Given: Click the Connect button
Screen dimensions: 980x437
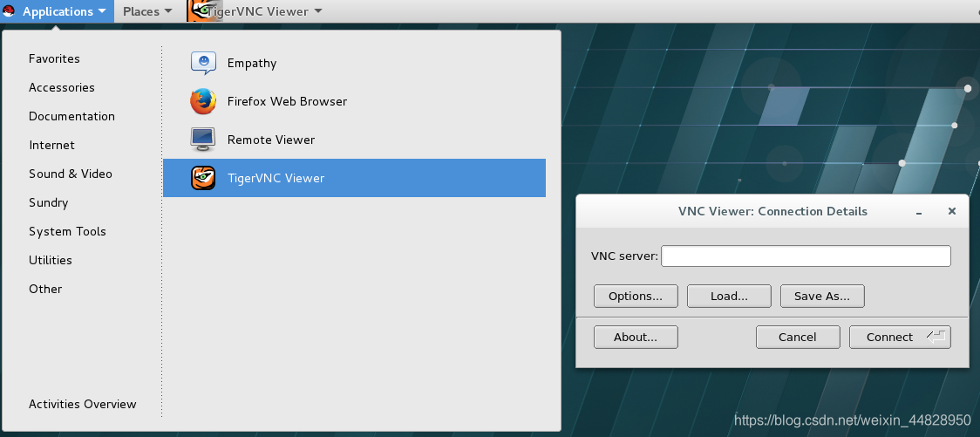Looking at the screenshot, I should click(x=900, y=337).
